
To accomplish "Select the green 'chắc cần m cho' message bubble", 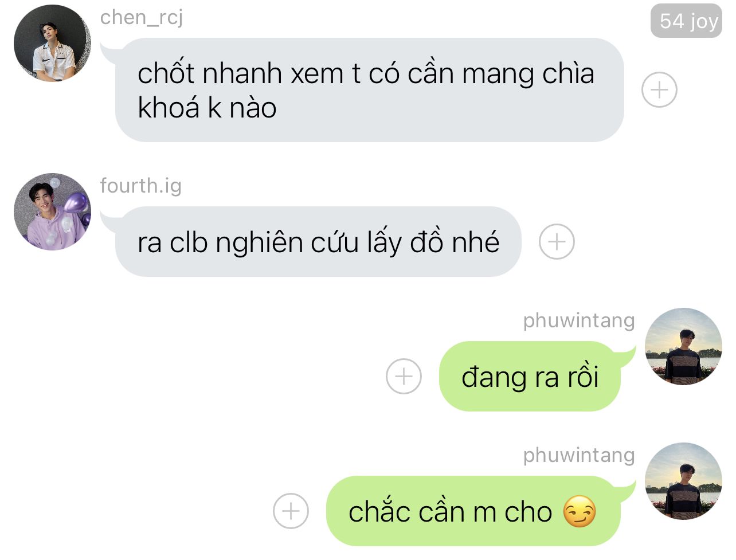I will (473, 511).
